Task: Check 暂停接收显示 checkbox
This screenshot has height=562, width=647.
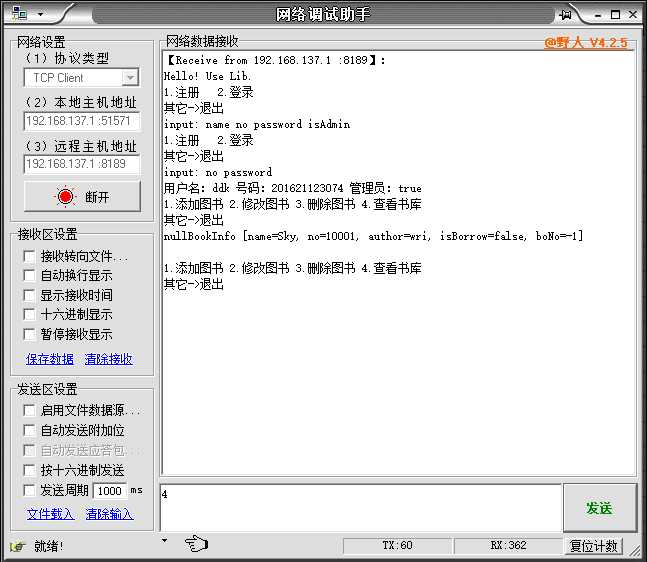Action: coord(29,334)
